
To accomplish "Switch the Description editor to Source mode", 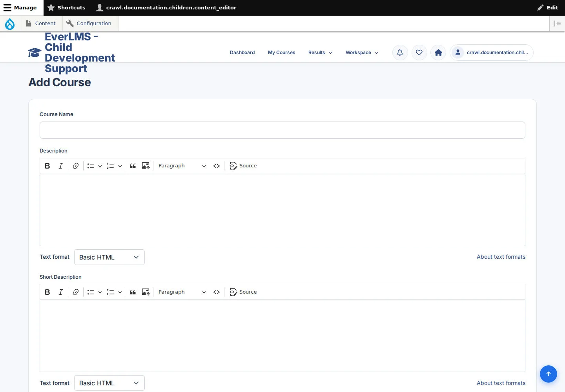I will 243,166.
